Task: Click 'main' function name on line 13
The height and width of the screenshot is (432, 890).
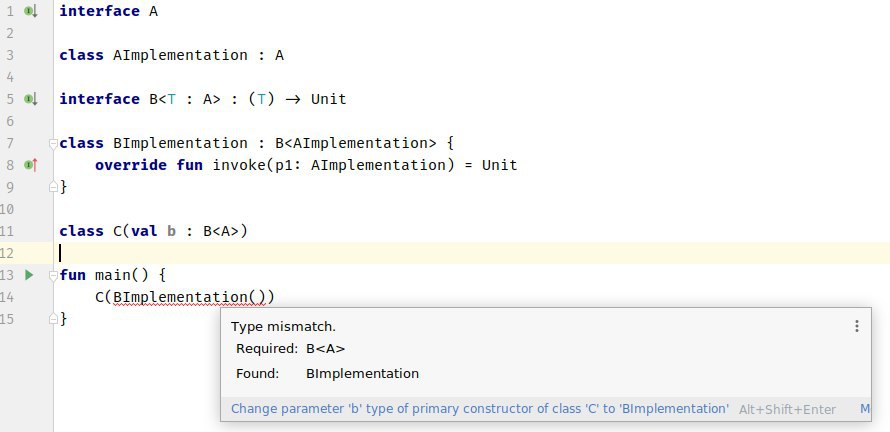Action: coord(112,275)
